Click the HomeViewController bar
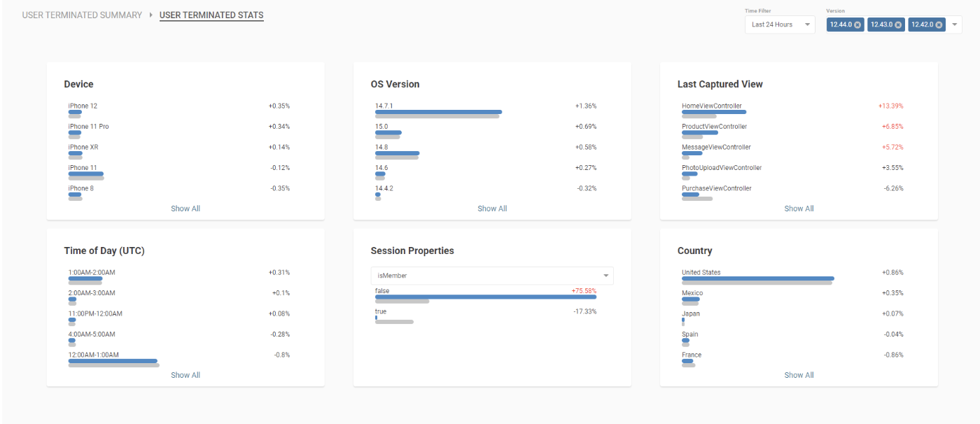Viewport: 980px width, 424px height. click(x=714, y=112)
